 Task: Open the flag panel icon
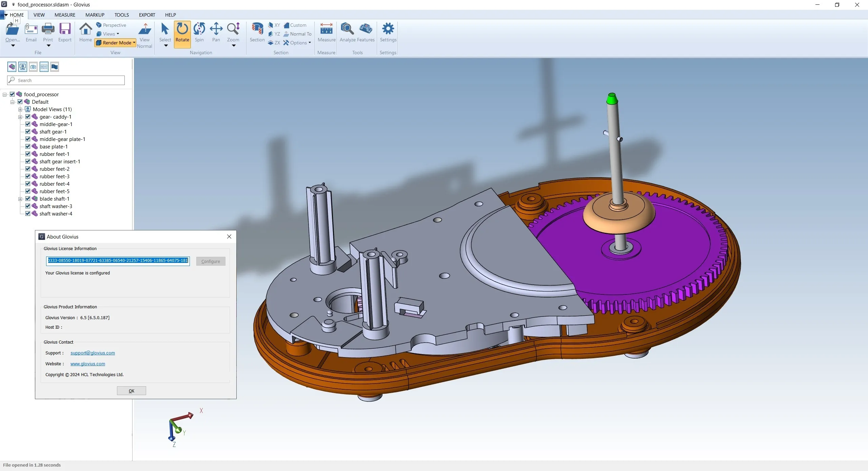tap(55, 67)
